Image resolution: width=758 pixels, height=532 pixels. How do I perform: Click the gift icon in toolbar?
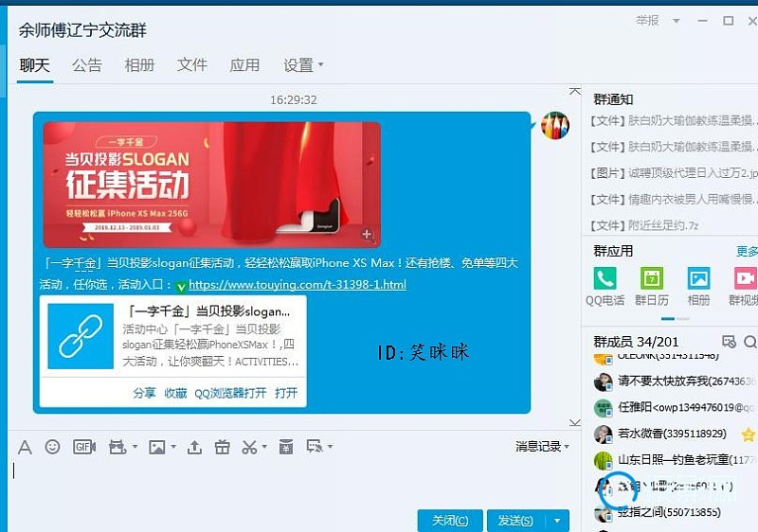[x=222, y=447]
